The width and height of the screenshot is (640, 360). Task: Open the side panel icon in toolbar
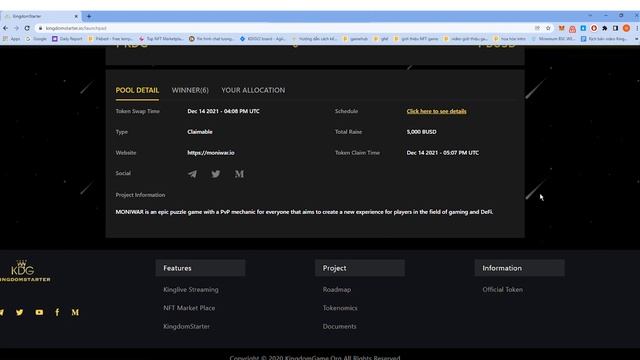point(616,28)
